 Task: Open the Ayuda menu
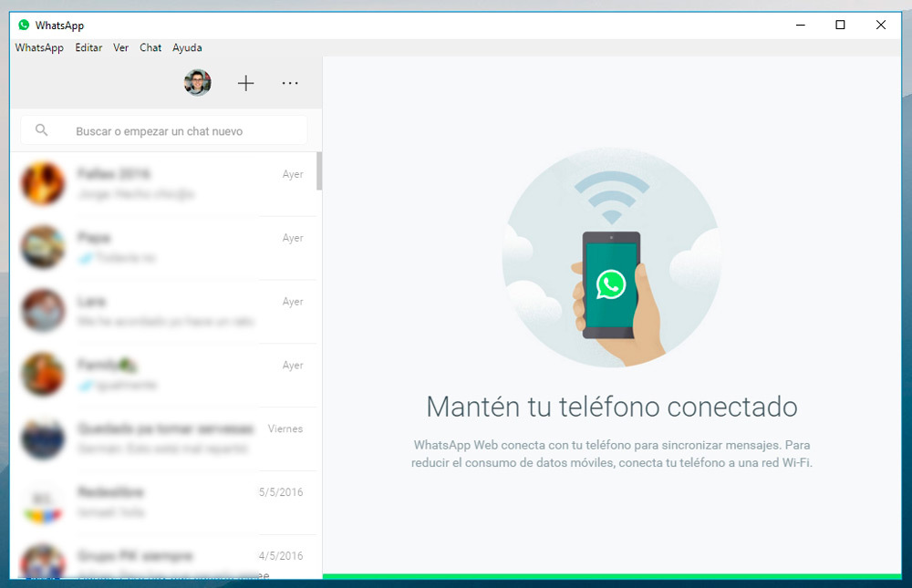coord(187,47)
